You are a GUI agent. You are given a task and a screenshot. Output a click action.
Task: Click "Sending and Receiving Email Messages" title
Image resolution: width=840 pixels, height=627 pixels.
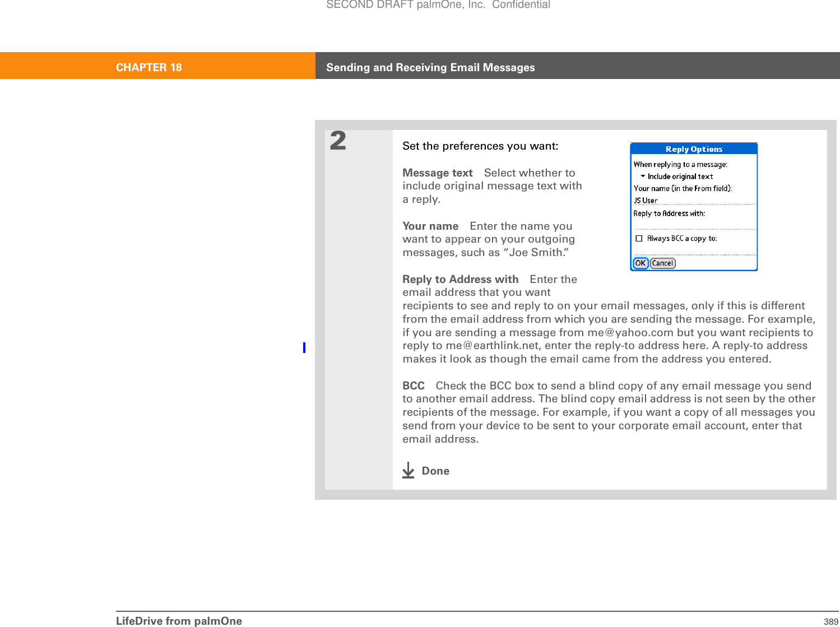coord(430,67)
